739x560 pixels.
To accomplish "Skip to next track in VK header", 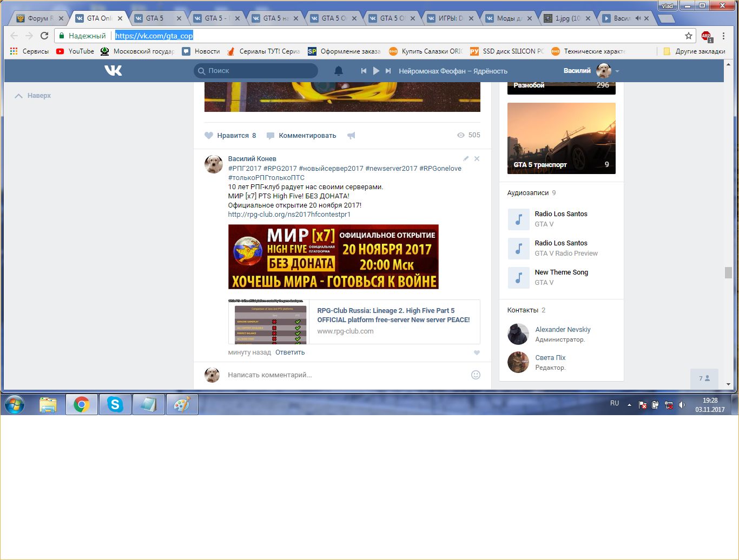I will click(388, 71).
